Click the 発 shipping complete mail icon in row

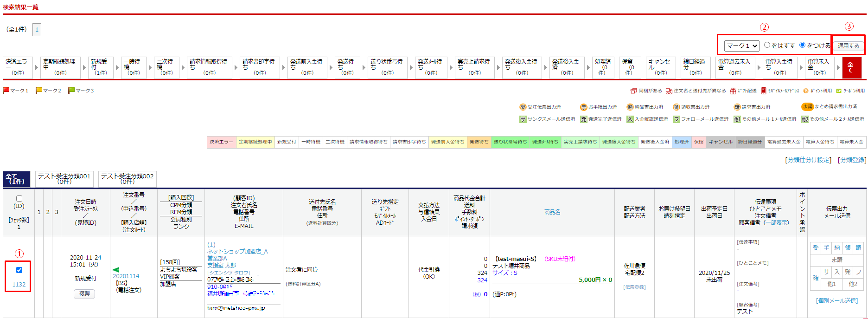pyautogui.click(x=848, y=272)
